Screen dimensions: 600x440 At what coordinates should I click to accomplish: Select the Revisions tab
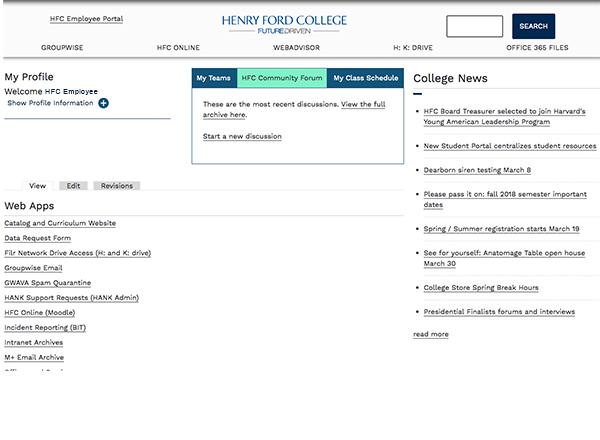117,186
